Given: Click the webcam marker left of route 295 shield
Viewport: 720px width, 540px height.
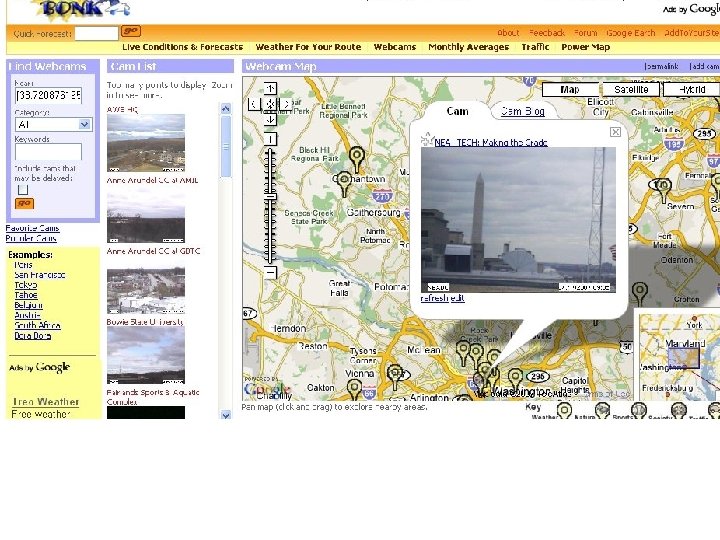Looking at the screenshot, I should click(x=515, y=380).
